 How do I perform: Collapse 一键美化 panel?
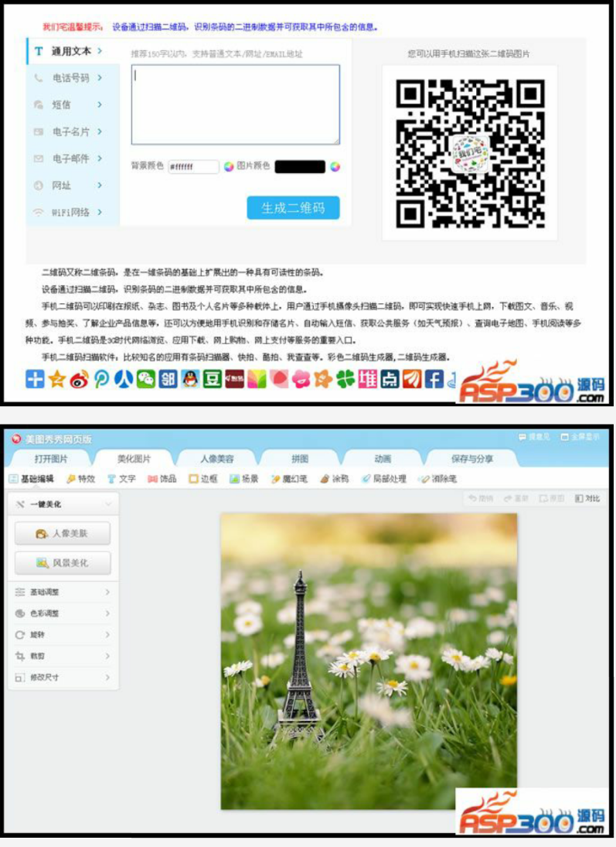[x=63, y=504]
